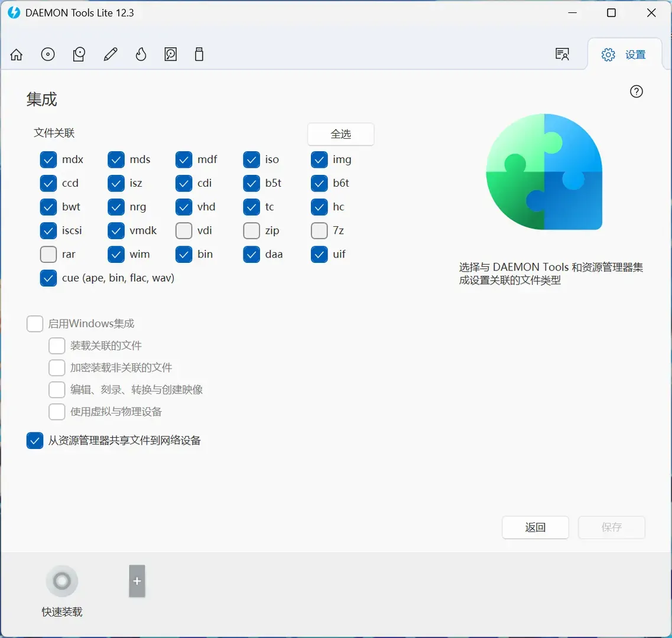Open the USB stick tool icon
Image resolution: width=672 pixels, height=638 pixels.
[199, 54]
